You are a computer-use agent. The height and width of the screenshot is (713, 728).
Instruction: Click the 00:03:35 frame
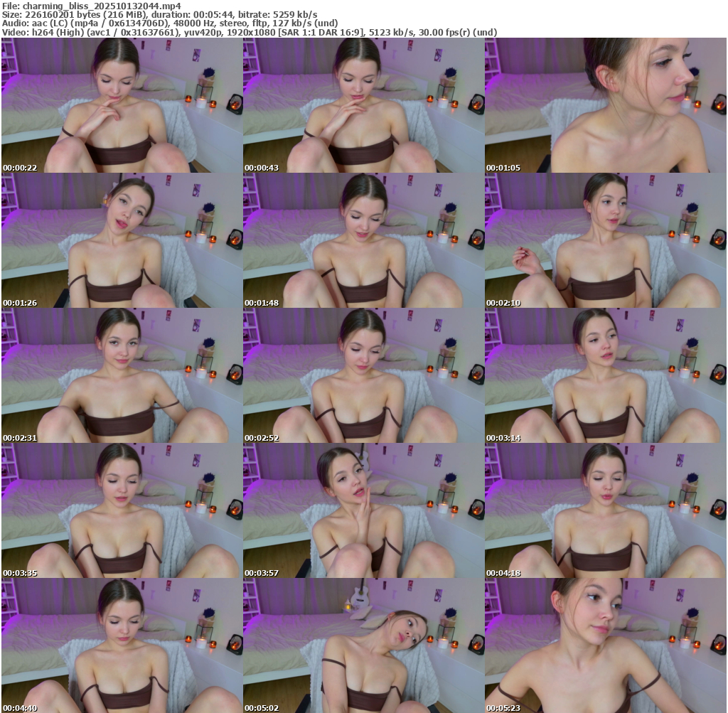click(x=122, y=510)
